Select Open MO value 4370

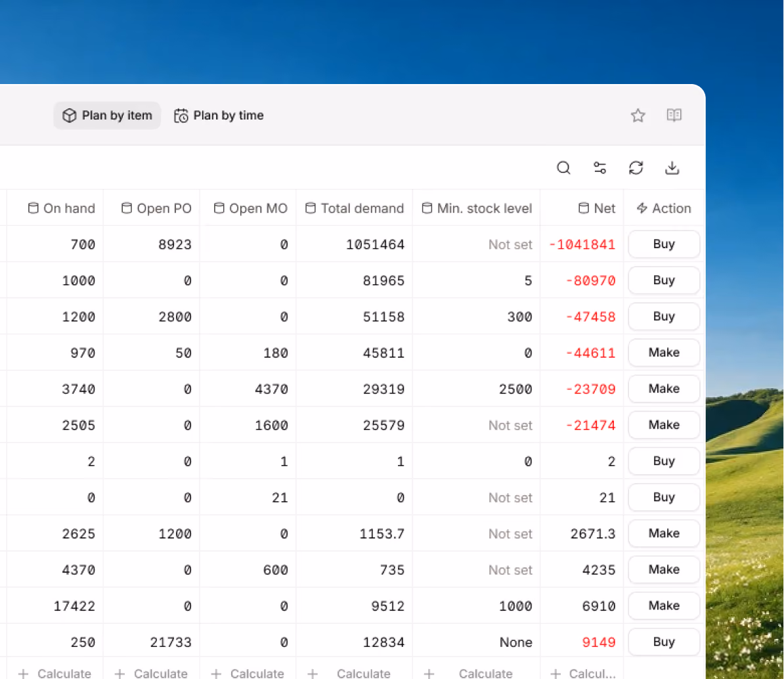pos(271,389)
